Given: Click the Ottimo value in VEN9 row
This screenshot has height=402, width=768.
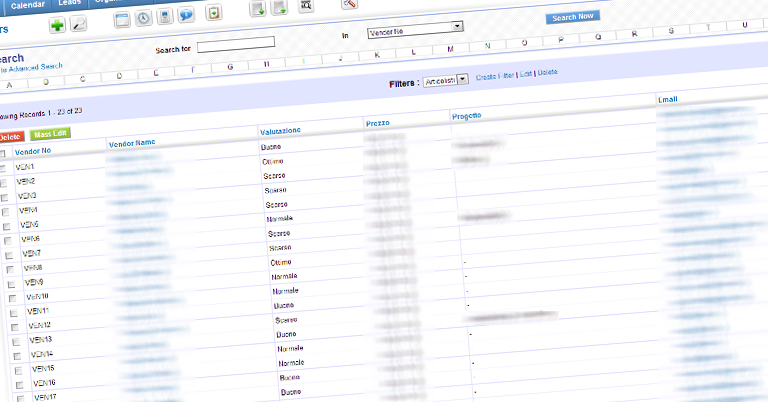Looking at the screenshot, I should coord(281,262).
